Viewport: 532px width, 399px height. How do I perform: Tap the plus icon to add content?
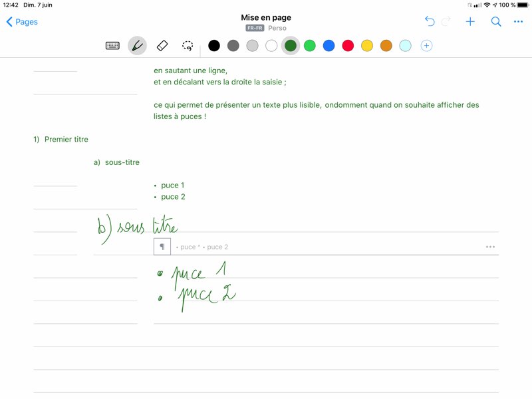pyautogui.click(x=470, y=22)
